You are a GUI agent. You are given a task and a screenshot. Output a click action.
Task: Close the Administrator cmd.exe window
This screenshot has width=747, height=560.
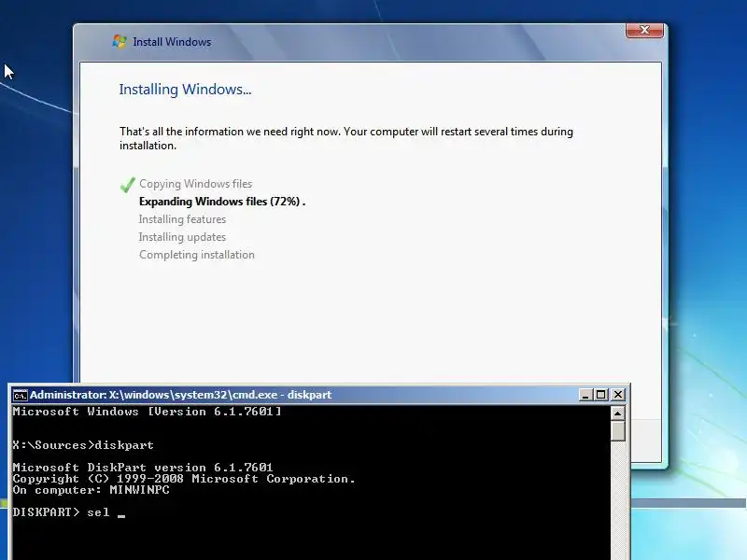pos(618,395)
